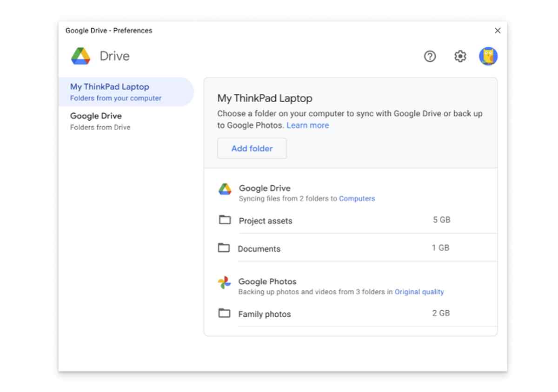Click the Project assets folder icon
The height and width of the screenshot is (392, 558).
click(225, 220)
